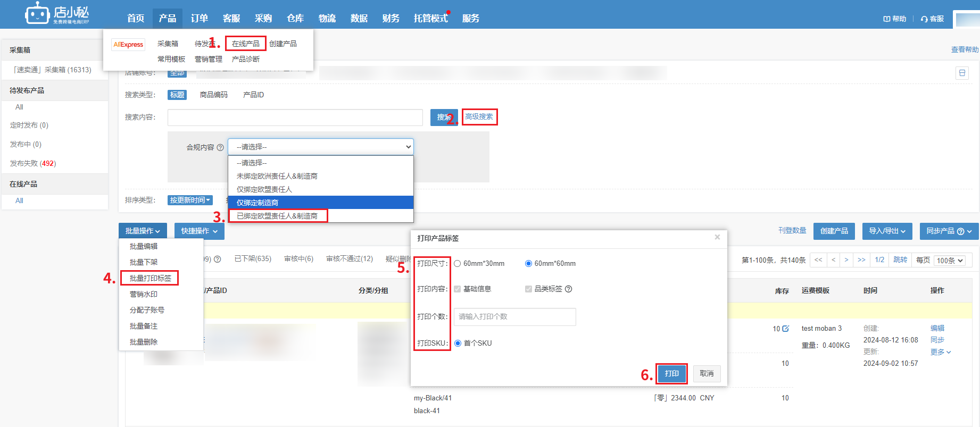Select 首个SKU print option

click(458, 343)
